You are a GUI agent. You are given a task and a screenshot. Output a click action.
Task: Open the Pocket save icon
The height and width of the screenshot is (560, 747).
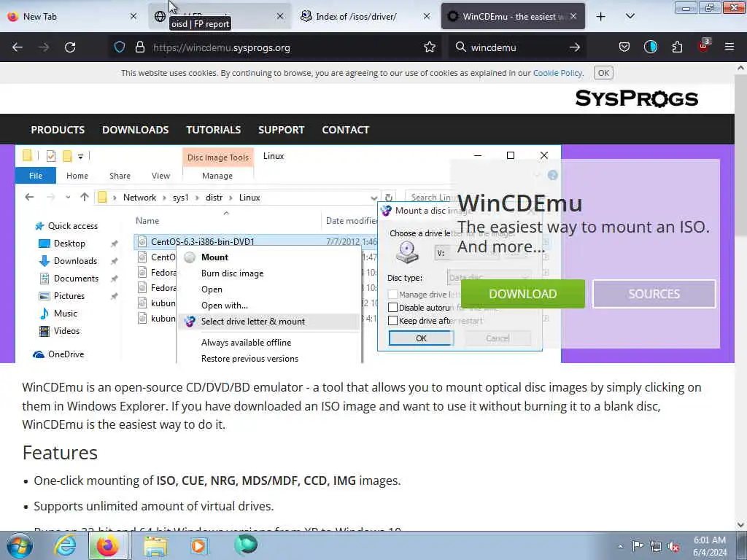624,47
